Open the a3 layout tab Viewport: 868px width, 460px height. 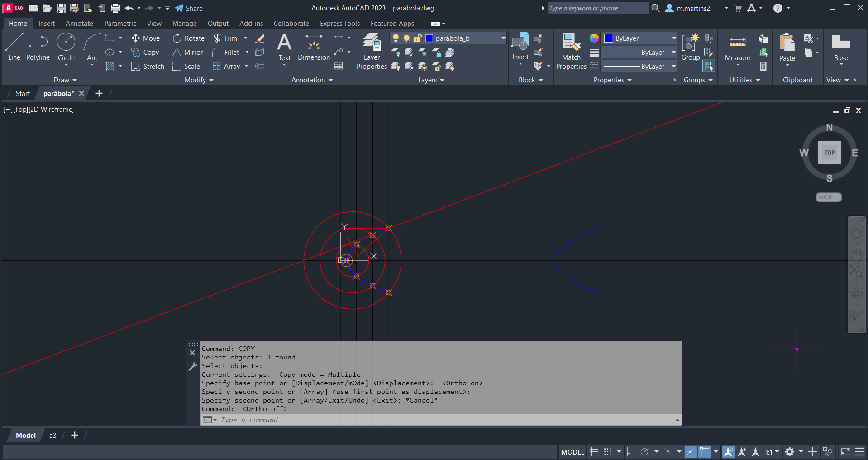click(x=53, y=436)
